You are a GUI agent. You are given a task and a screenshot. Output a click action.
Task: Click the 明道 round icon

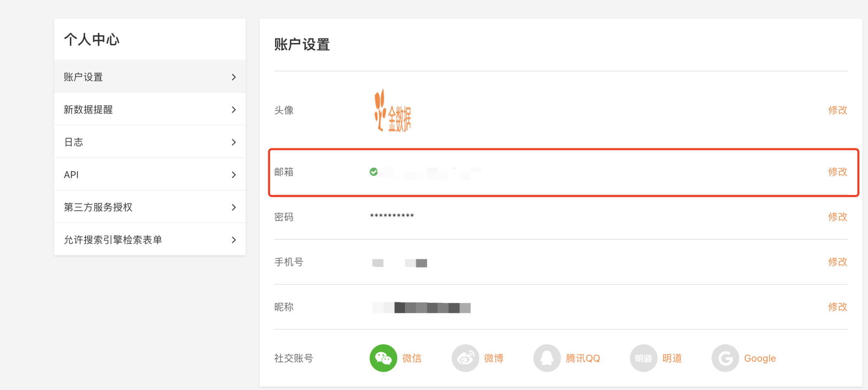[644, 358]
